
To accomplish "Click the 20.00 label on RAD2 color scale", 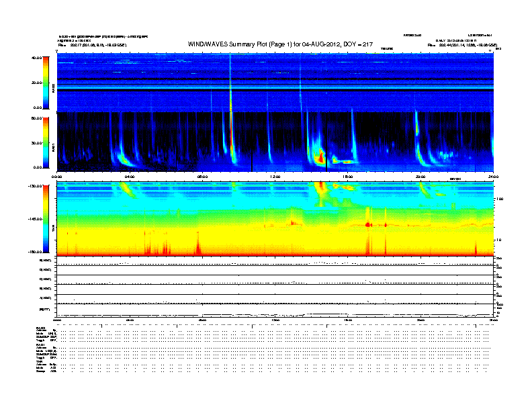I will (36, 83).
